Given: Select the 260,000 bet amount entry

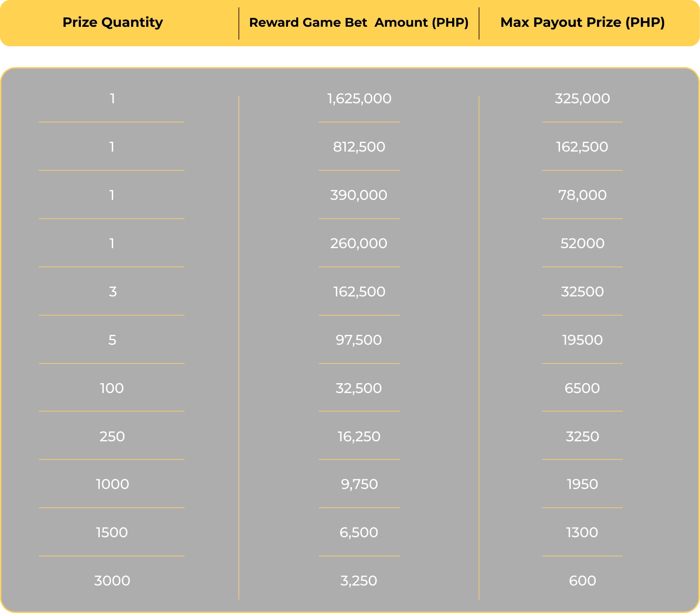Looking at the screenshot, I should coord(359,244).
